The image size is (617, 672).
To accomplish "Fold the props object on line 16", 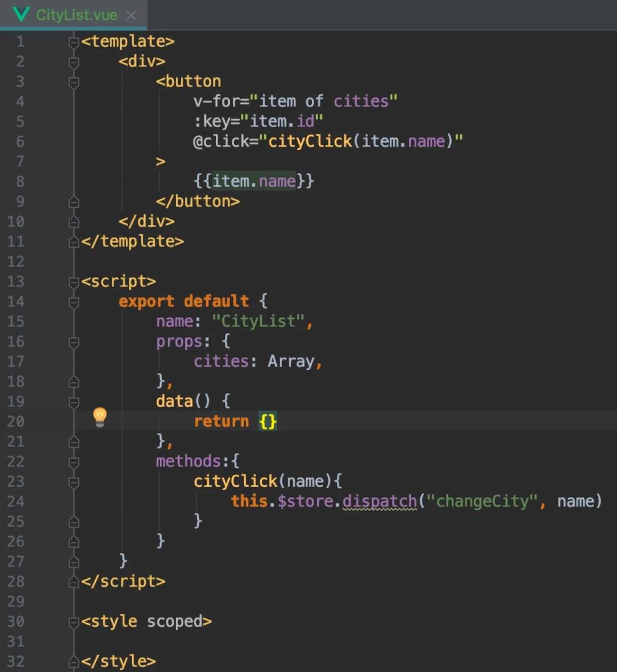I will (x=74, y=343).
